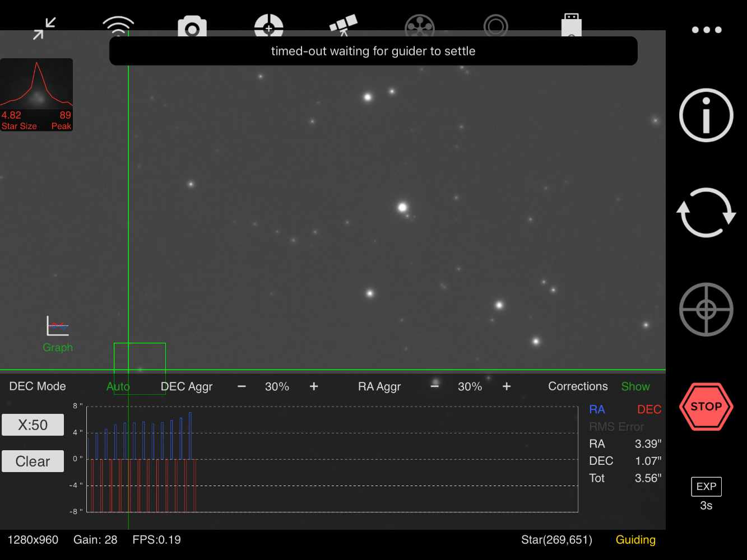Viewport: 747px width, 560px height.
Task: Tap the DEC Aggr 30% value
Action: click(x=277, y=386)
